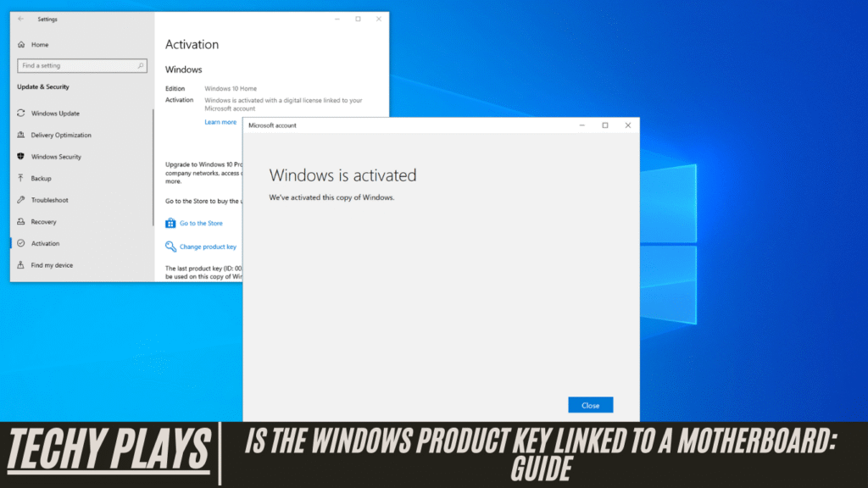
Task: Click the Store icon beside Go to the Store
Action: point(170,223)
